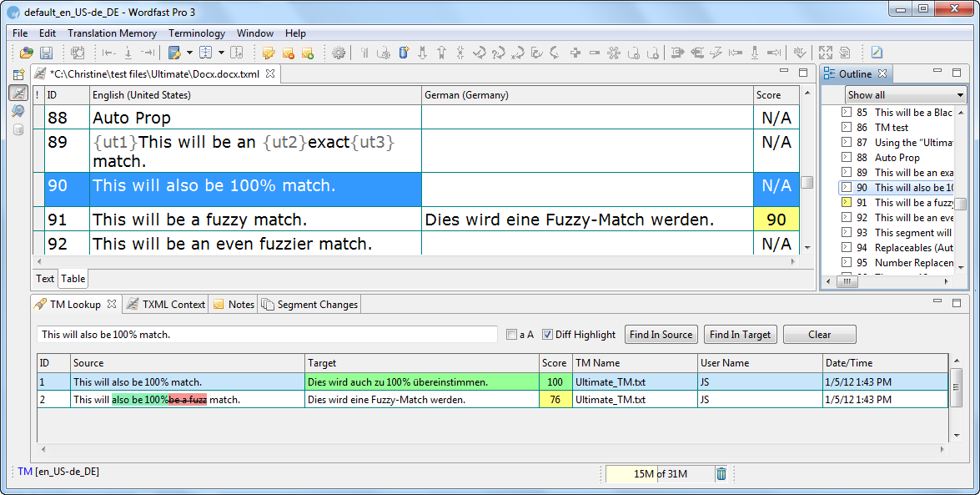Click the Find In Source button
The width and height of the screenshot is (980, 495).
coord(661,335)
